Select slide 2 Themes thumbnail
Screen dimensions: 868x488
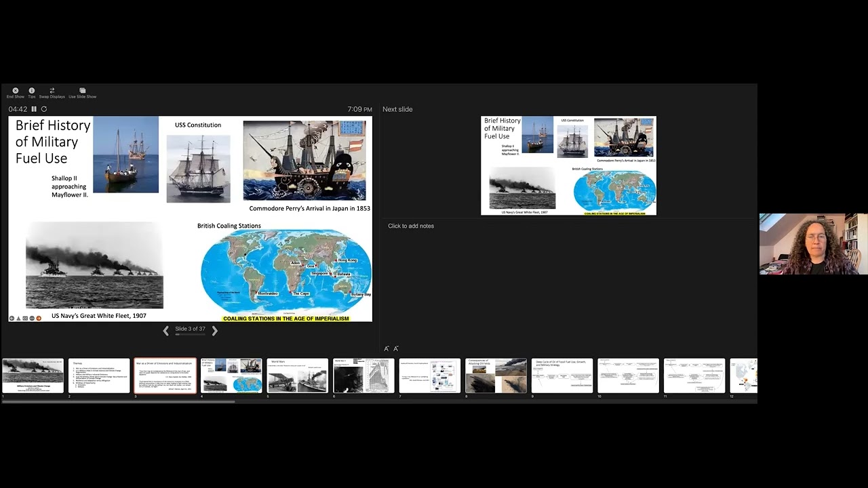pos(99,375)
